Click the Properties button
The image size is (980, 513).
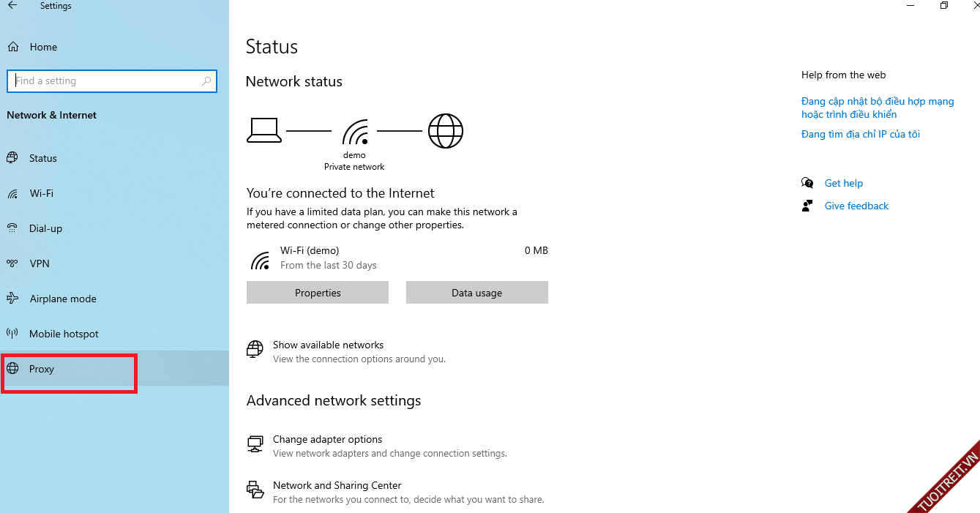pos(318,293)
